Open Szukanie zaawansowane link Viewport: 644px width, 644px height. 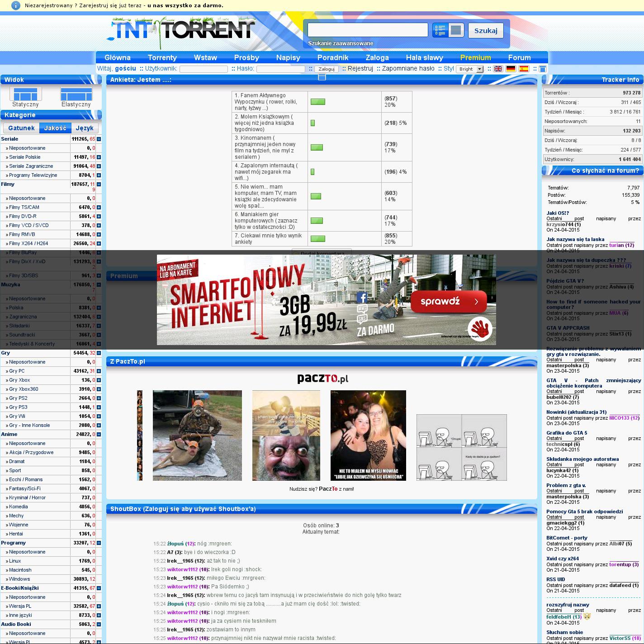tap(341, 43)
